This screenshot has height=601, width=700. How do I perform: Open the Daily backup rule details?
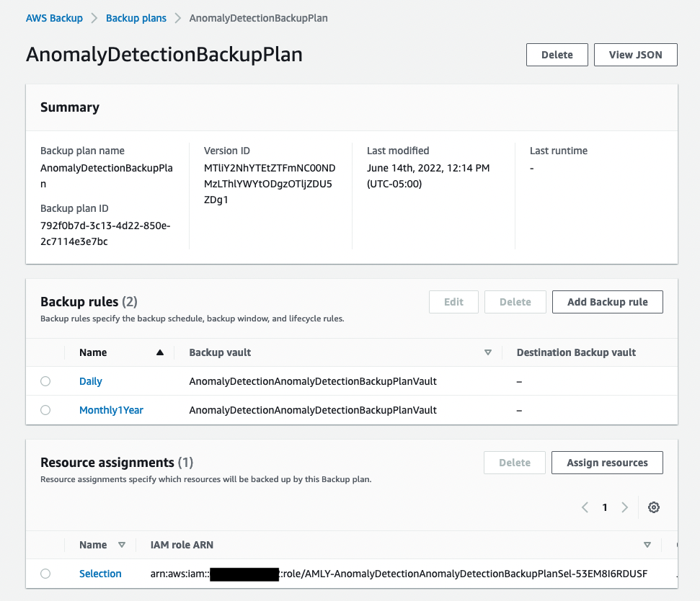90,380
